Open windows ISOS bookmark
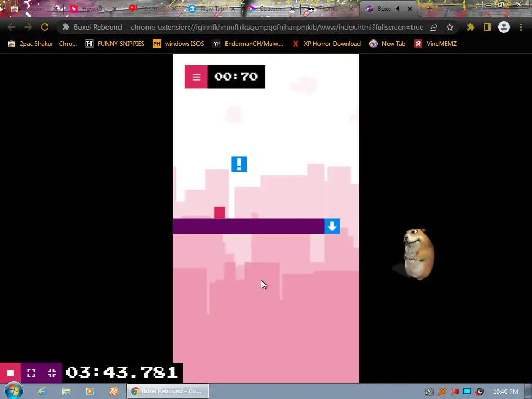Image resolution: width=532 pixels, height=399 pixels. click(179, 44)
